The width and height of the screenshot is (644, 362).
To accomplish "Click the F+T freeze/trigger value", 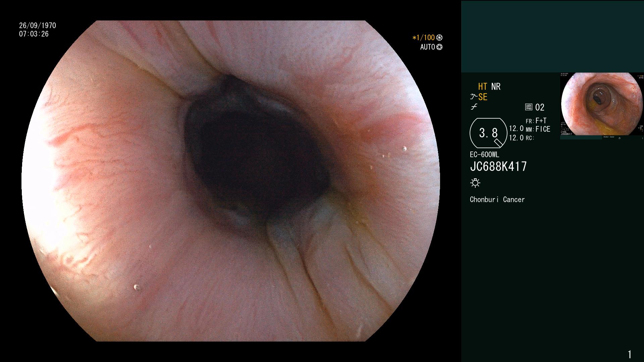I will coord(541,121).
